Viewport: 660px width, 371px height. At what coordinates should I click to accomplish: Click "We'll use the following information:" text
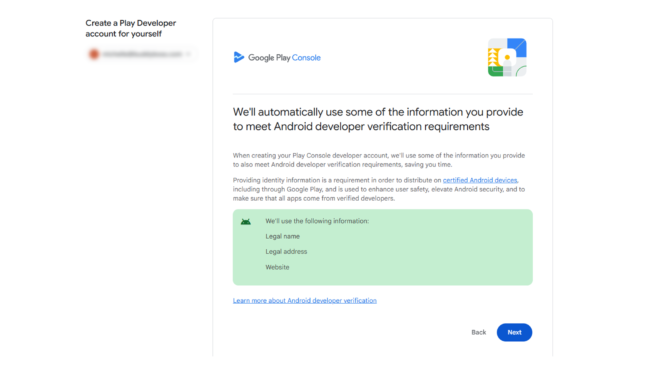[x=317, y=221]
